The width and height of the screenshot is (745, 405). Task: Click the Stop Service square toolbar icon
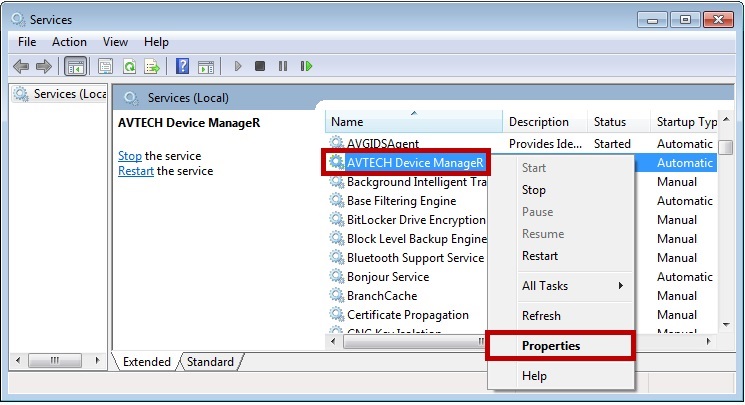260,66
